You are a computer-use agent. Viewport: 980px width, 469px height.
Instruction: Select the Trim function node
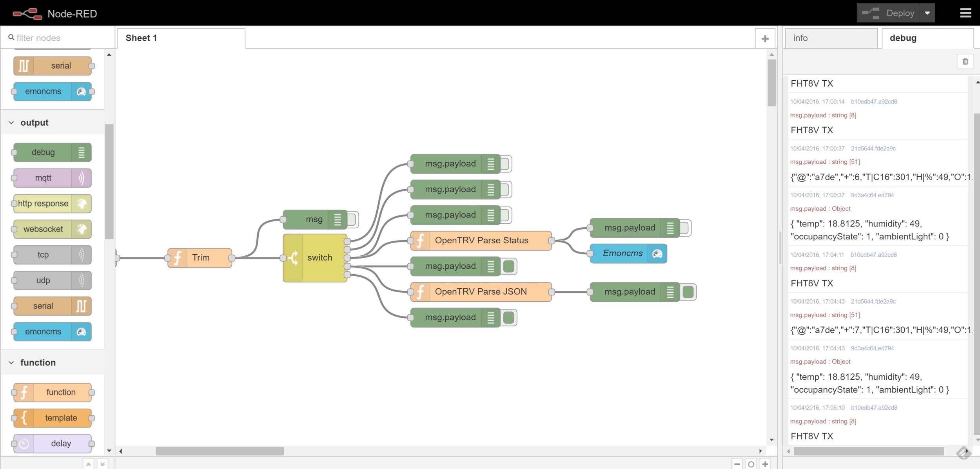tap(200, 258)
